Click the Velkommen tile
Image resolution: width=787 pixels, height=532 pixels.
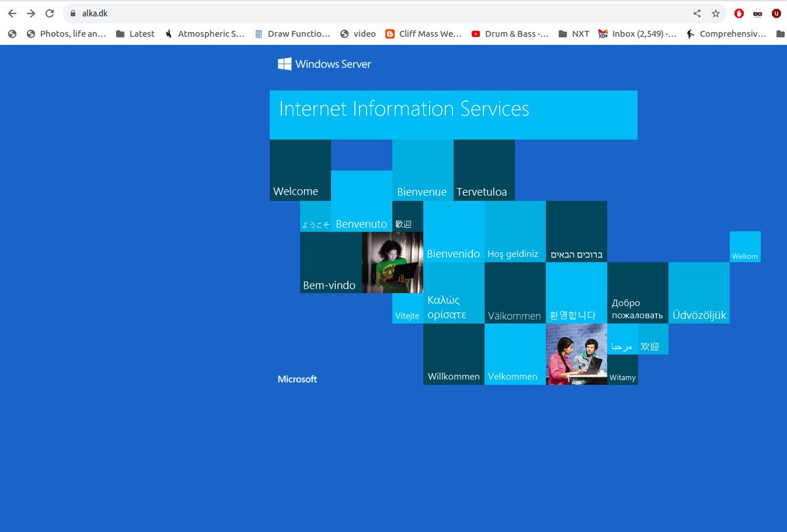pyautogui.click(x=515, y=354)
